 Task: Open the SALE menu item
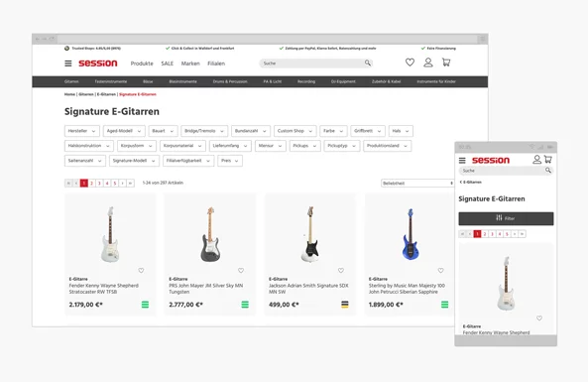(x=168, y=64)
